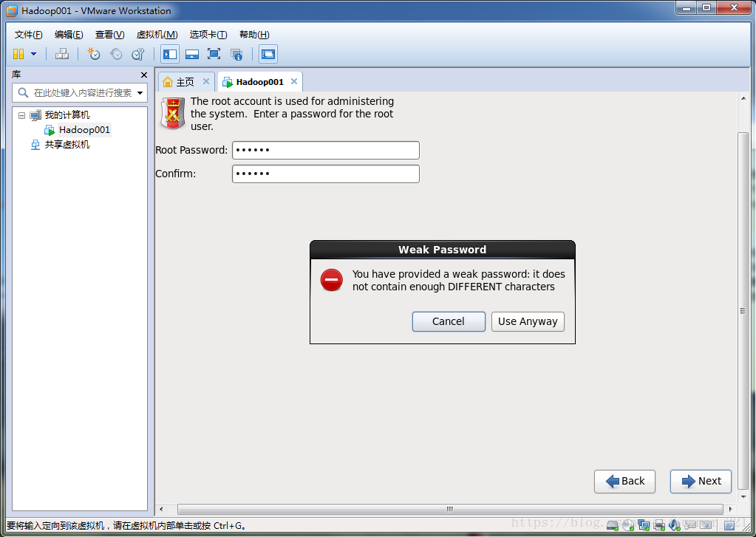Click the pause virtual machine toolbar icon
The height and width of the screenshot is (537, 756).
pyautogui.click(x=18, y=54)
